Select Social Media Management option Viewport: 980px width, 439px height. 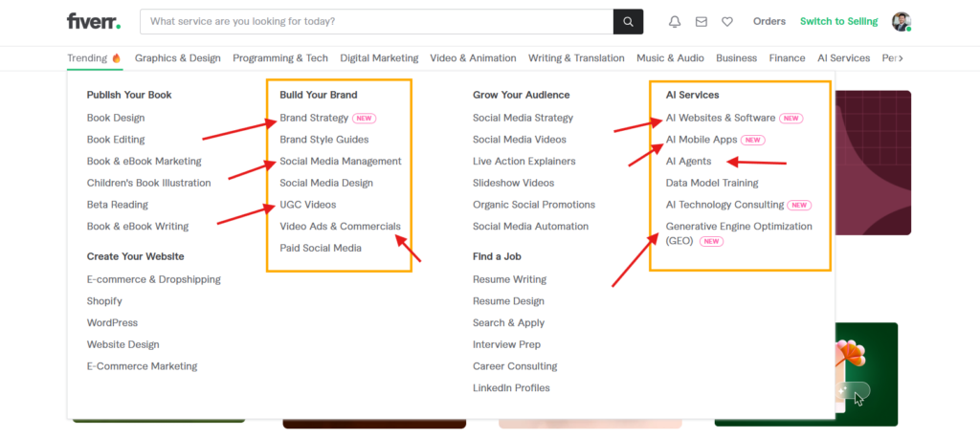click(x=340, y=161)
